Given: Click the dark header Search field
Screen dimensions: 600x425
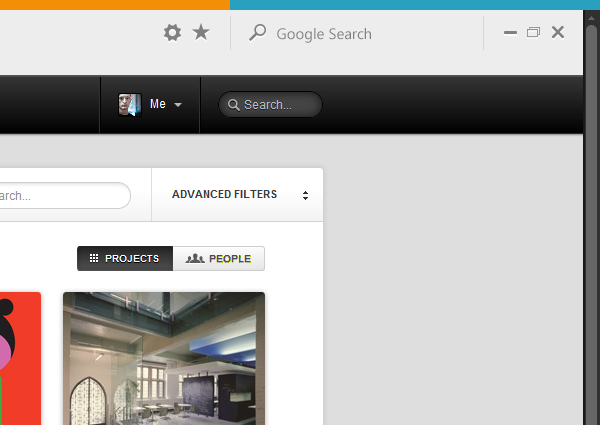Looking at the screenshot, I should pyautogui.click(x=270, y=104).
